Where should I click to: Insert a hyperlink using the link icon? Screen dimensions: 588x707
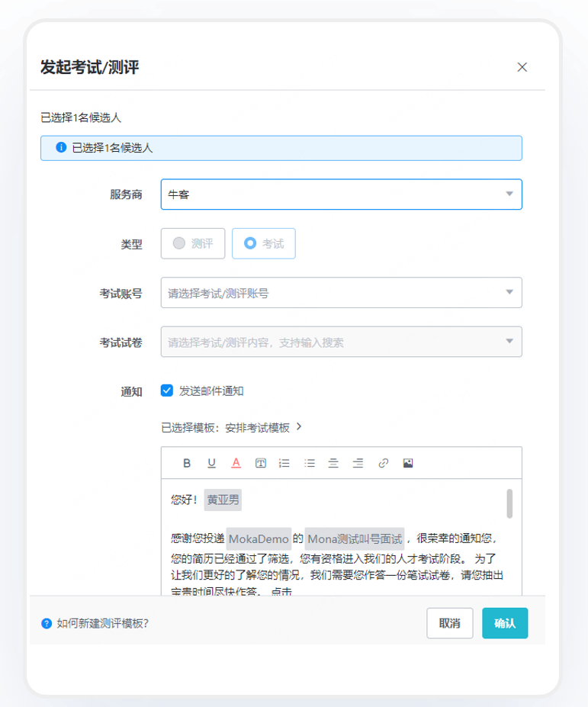[x=383, y=463]
